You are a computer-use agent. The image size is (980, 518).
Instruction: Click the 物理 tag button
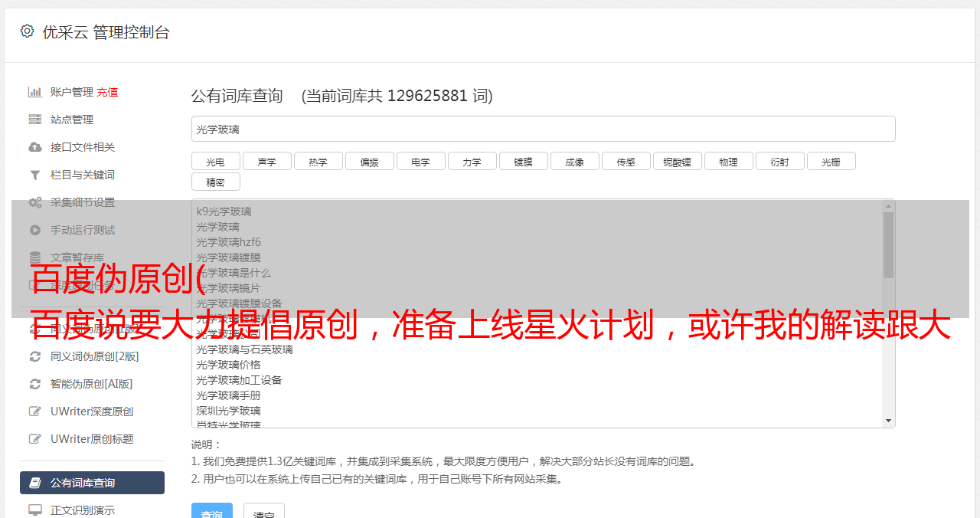(x=728, y=161)
